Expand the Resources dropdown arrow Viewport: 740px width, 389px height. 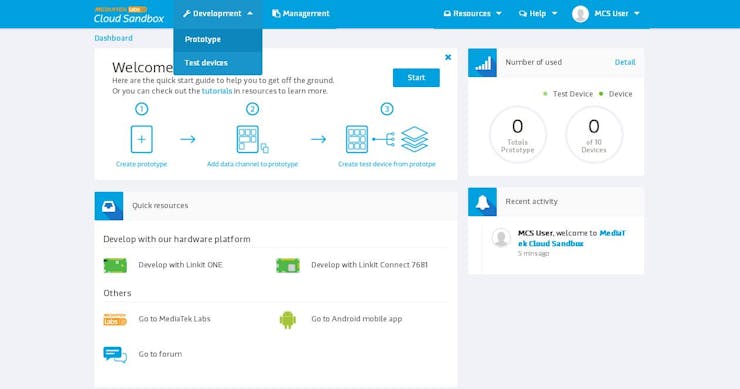(499, 14)
